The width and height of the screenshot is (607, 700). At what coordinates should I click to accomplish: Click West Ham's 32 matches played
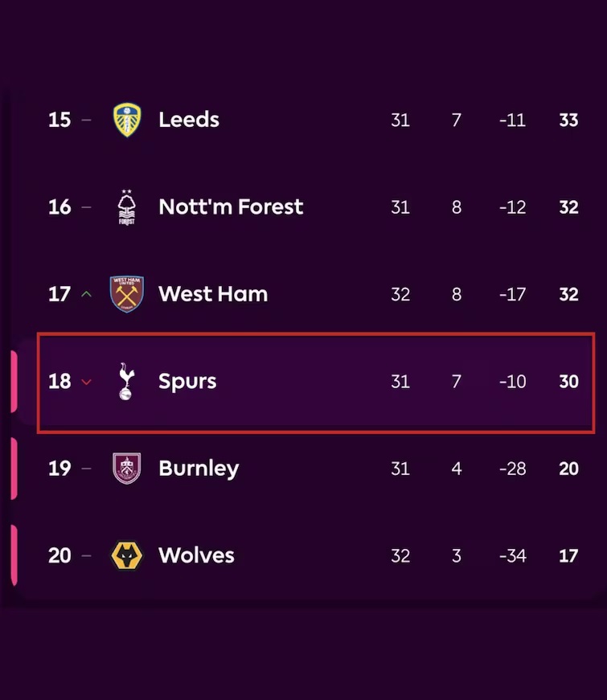400,294
